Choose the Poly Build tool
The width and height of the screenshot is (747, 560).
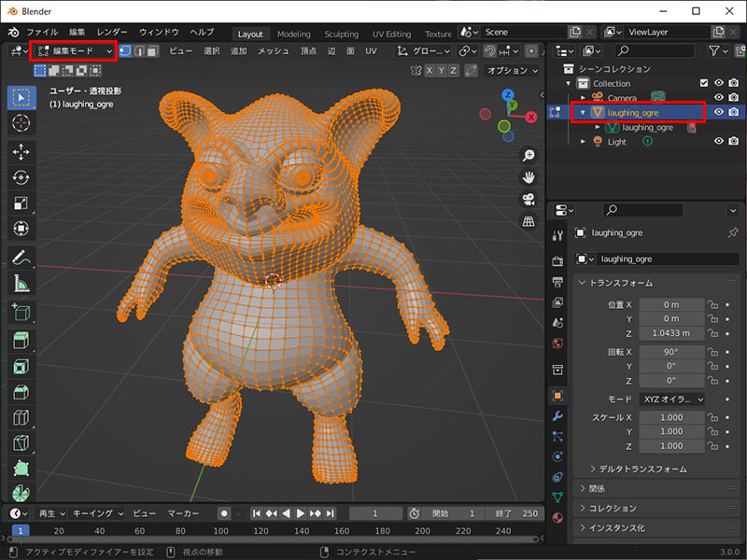coord(21,469)
